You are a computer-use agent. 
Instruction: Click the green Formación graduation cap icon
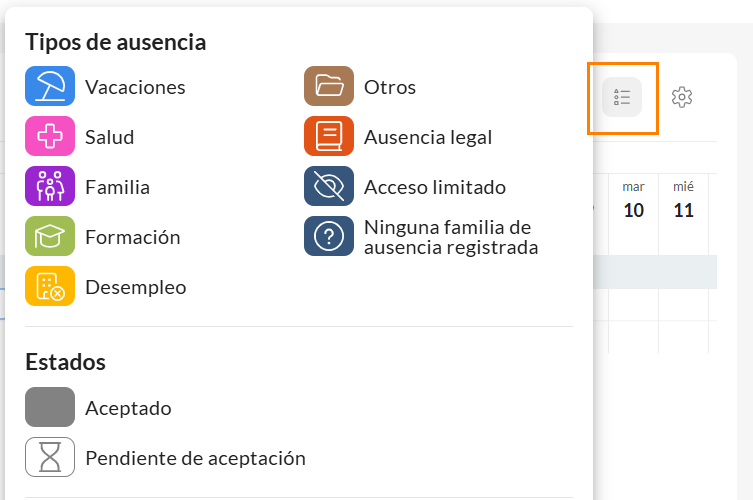point(50,237)
